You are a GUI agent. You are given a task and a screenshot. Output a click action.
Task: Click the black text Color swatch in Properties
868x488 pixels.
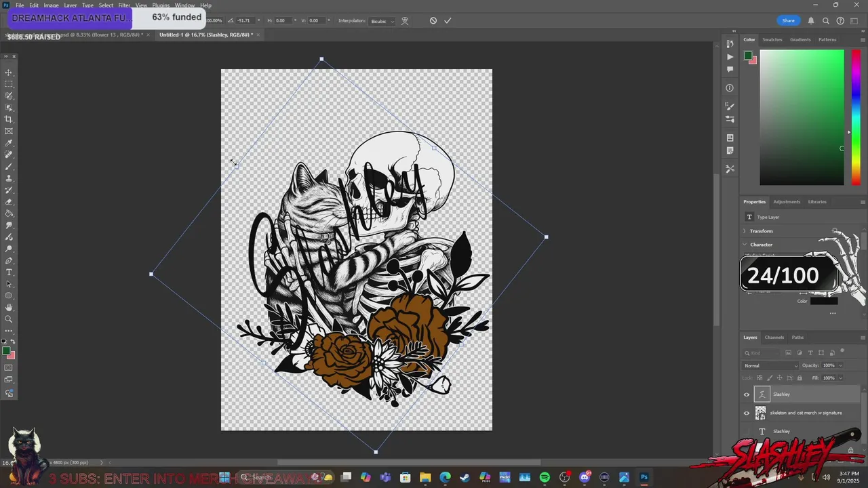(x=824, y=301)
